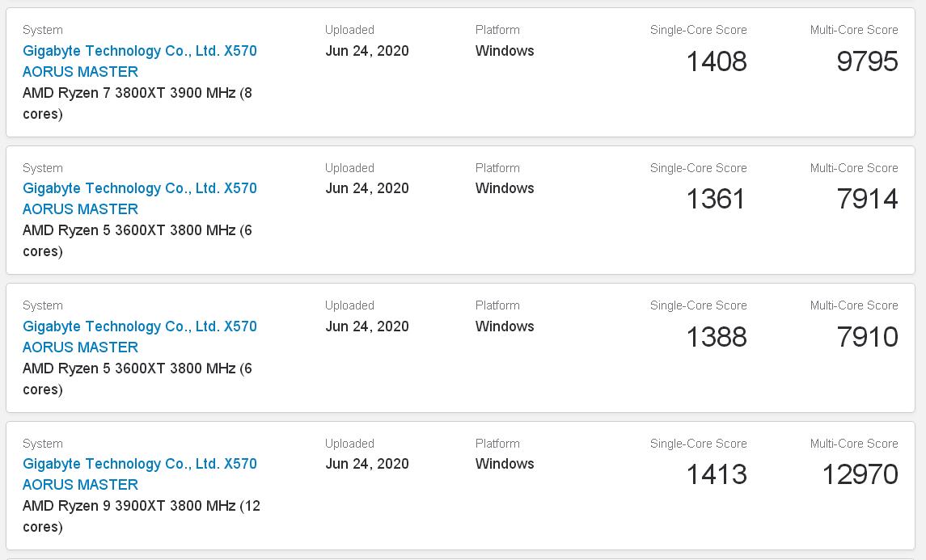Image resolution: width=926 pixels, height=560 pixels.
Task: Click the single-core score 1413
Action: tap(717, 474)
